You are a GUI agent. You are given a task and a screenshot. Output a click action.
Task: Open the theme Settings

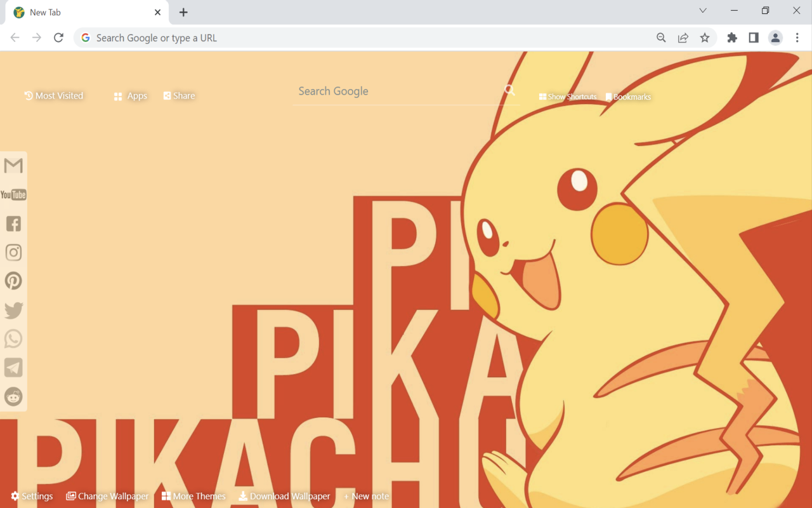pos(32,496)
